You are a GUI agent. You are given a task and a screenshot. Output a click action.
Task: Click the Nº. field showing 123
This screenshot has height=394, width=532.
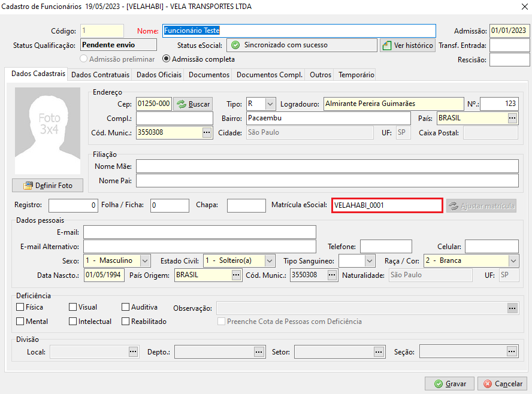point(500,104)
